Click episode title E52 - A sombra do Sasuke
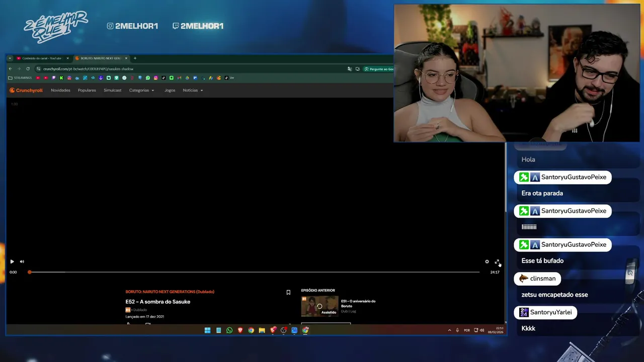 coord(157,302)
